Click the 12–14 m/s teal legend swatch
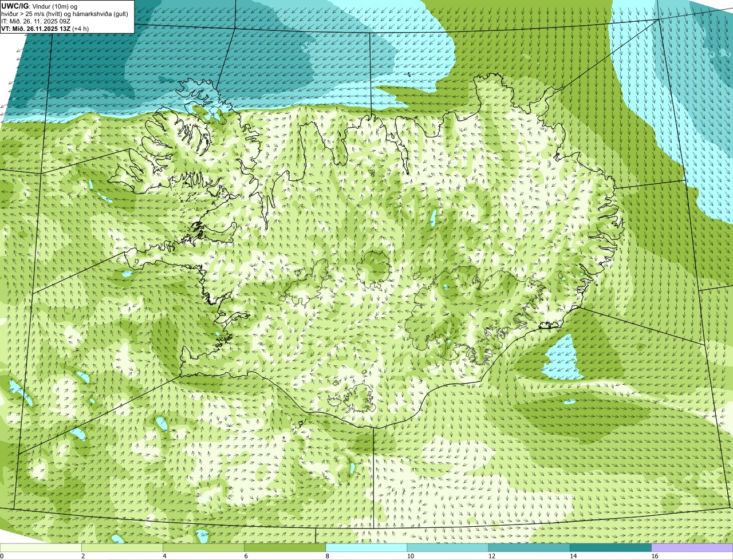733x560 pixels. click(x=529, y=547)
